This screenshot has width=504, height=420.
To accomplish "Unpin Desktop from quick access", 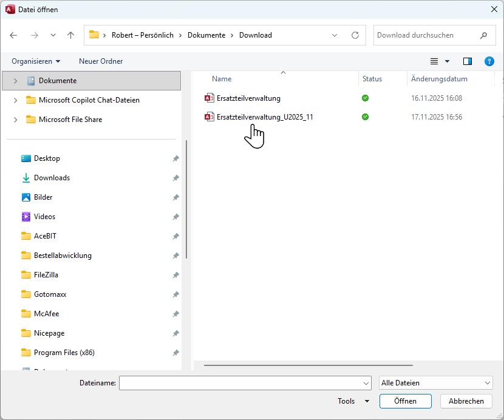I will [x=175, y=158].
